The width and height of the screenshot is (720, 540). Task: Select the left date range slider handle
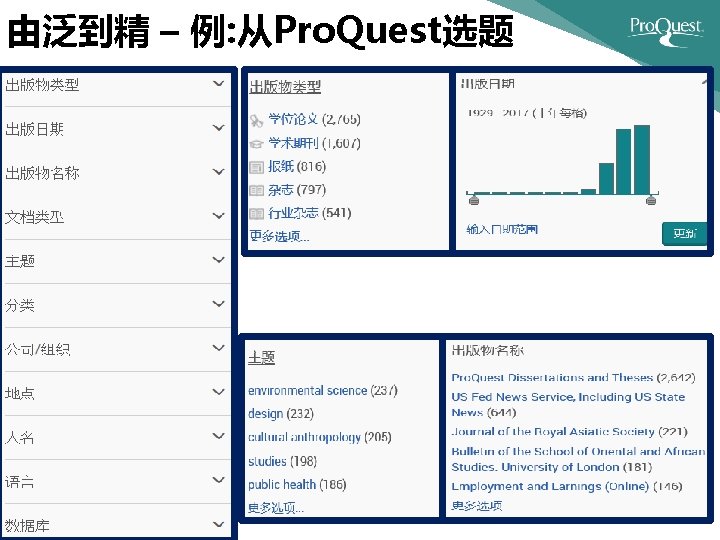point(474,200)
